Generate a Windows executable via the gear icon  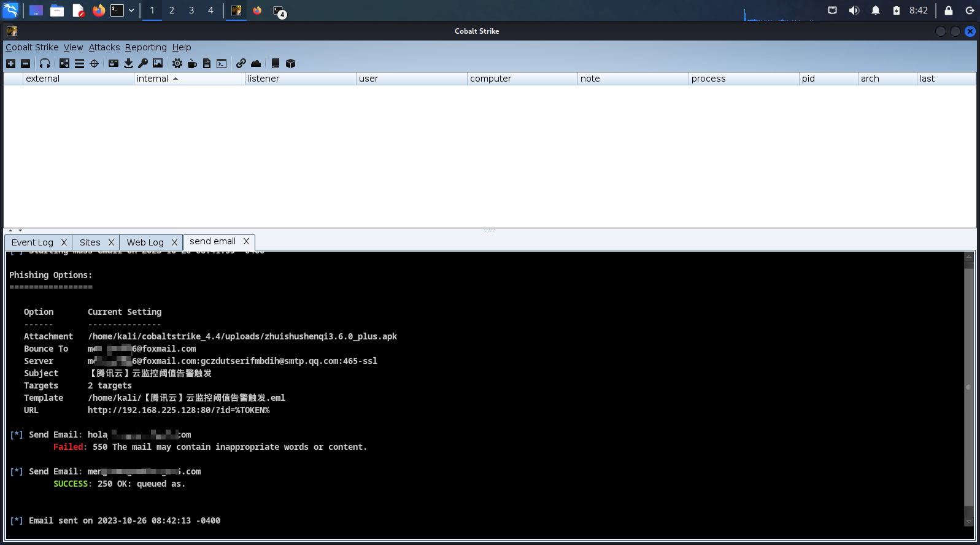[x=177, y=63]
